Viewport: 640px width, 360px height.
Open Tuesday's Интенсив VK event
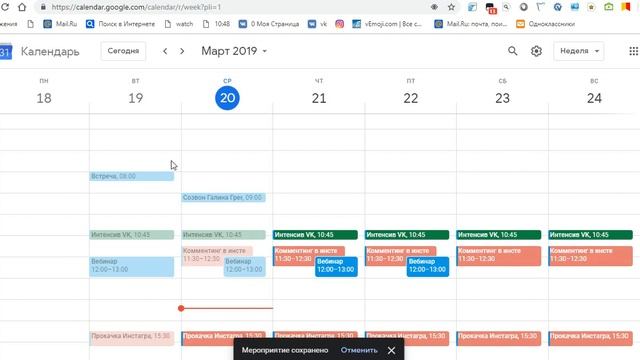click(131, 235)
